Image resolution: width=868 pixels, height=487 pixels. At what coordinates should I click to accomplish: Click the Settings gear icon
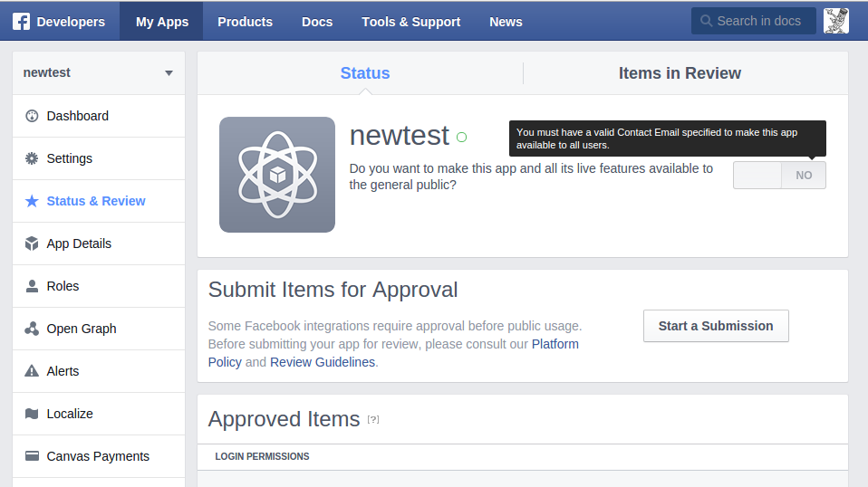32,158
